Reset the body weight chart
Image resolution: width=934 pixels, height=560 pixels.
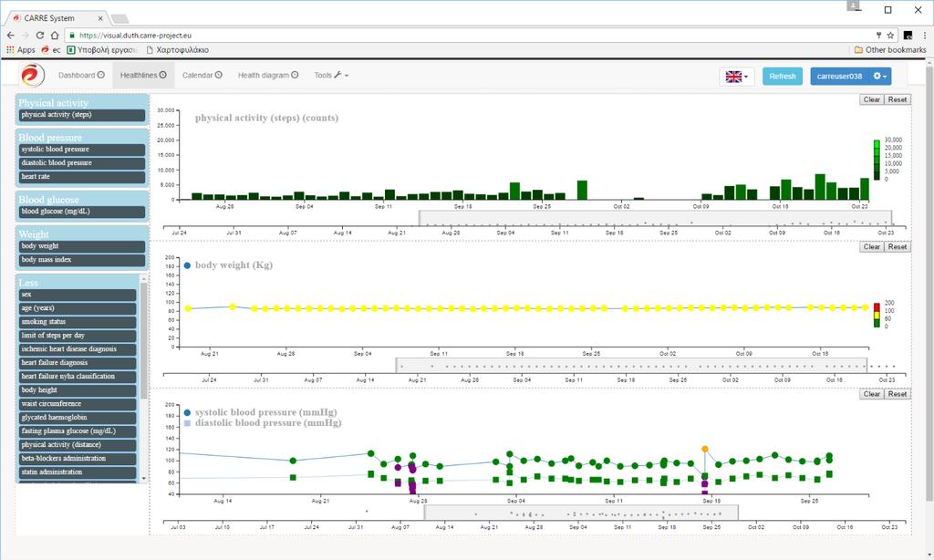(898, 246)
